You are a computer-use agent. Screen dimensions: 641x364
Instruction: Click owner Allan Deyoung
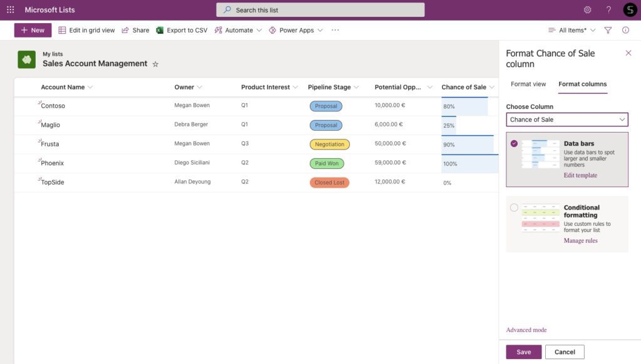[192, 182]
